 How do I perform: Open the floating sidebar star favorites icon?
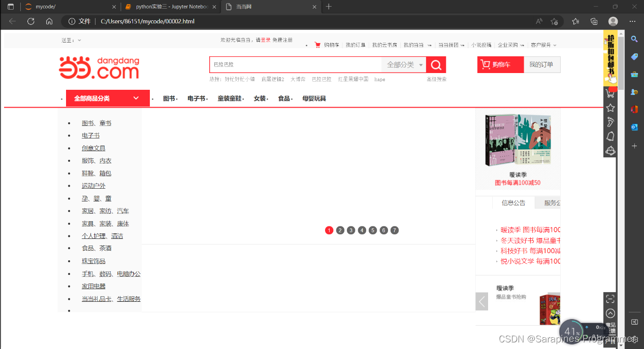[610, 108]
